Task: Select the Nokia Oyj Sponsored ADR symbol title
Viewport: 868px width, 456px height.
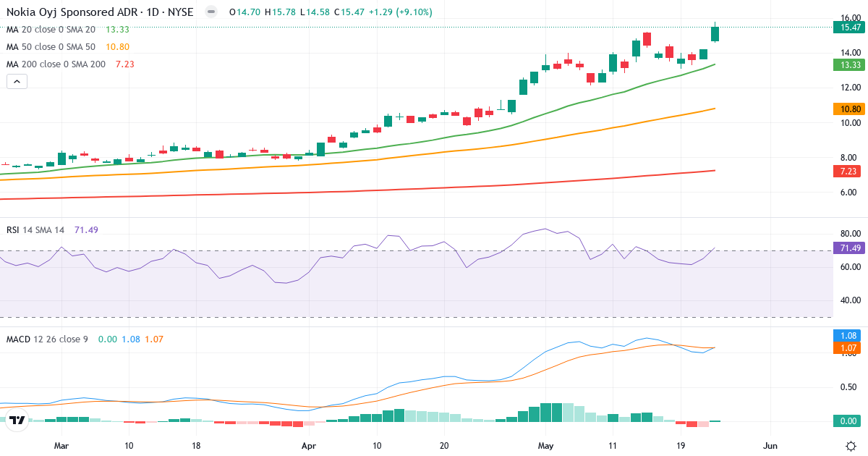Action: tap(100, 12)
